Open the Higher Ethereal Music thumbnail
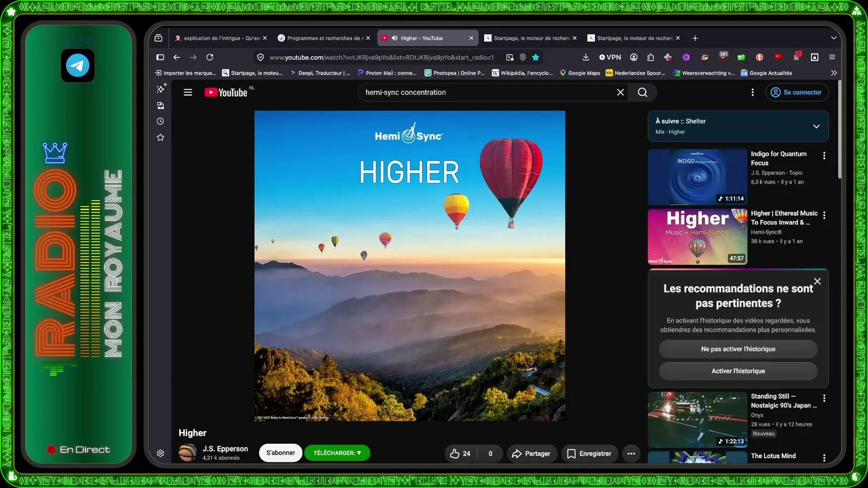The width and height of the screenshot is (868, 488). click(x=697, y=237)
